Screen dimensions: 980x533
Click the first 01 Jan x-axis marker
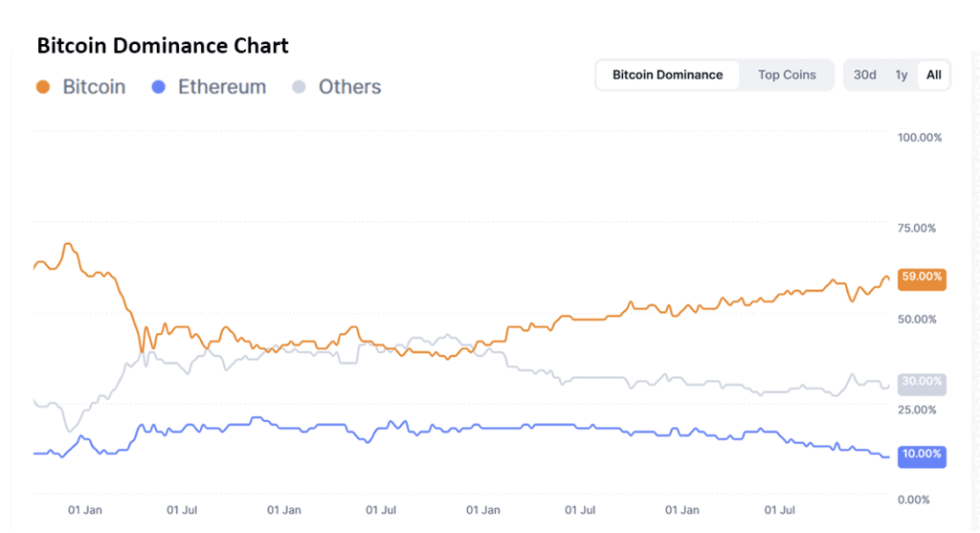pyautogui.click(x=85, y=510)
